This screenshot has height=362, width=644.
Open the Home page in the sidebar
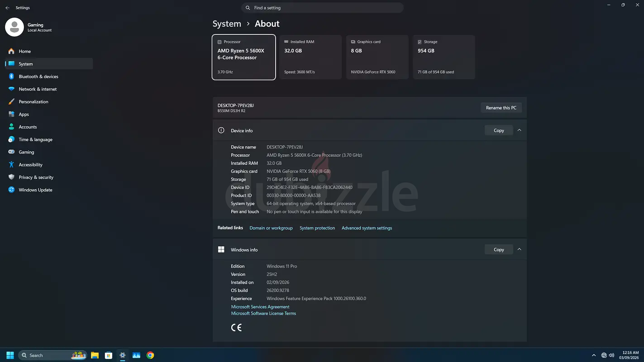(49, 51)
